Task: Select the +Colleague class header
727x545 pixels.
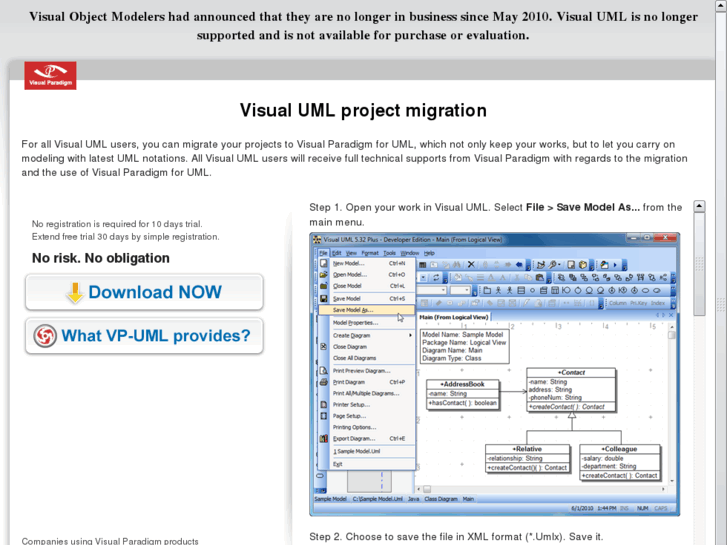Action: pyautogui.click(x=619, y=449)
